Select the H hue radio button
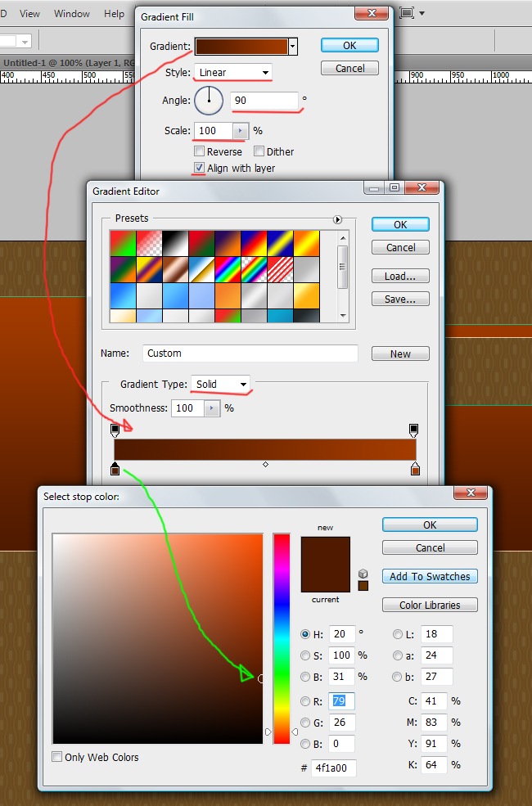This screenshot has height=806, width=532. pos(304,634)
